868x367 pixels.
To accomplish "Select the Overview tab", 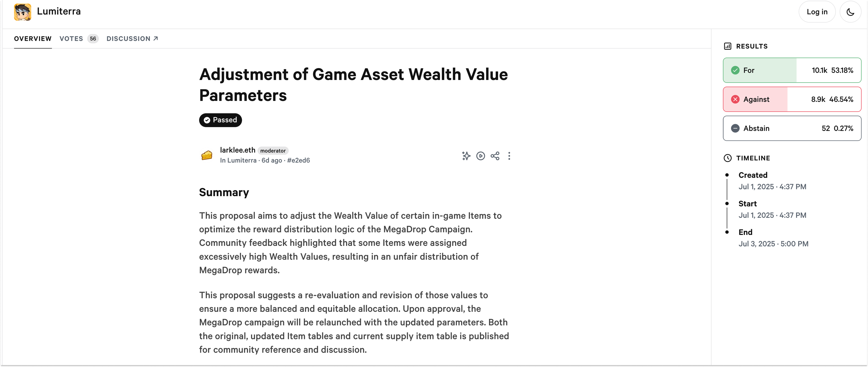I will pos(33,39).
